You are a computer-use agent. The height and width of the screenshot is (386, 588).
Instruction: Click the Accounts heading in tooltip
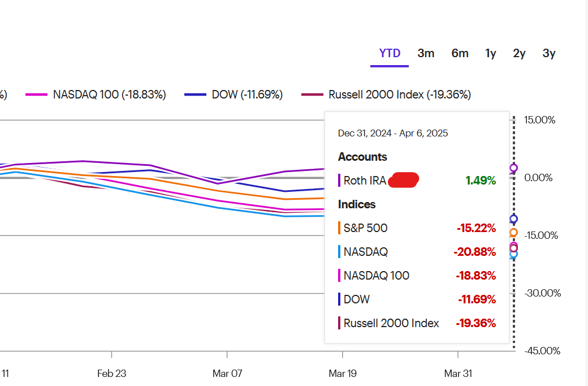coord(362,157)
